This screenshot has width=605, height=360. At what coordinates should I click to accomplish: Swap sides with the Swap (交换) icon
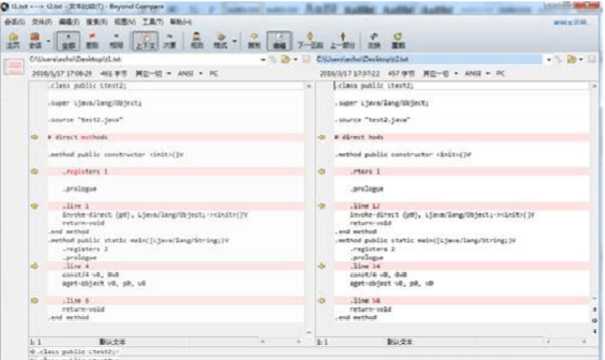[373, 41]
